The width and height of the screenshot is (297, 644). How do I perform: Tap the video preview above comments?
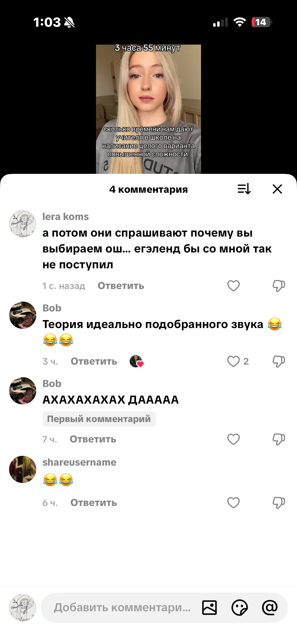[148, 109]
